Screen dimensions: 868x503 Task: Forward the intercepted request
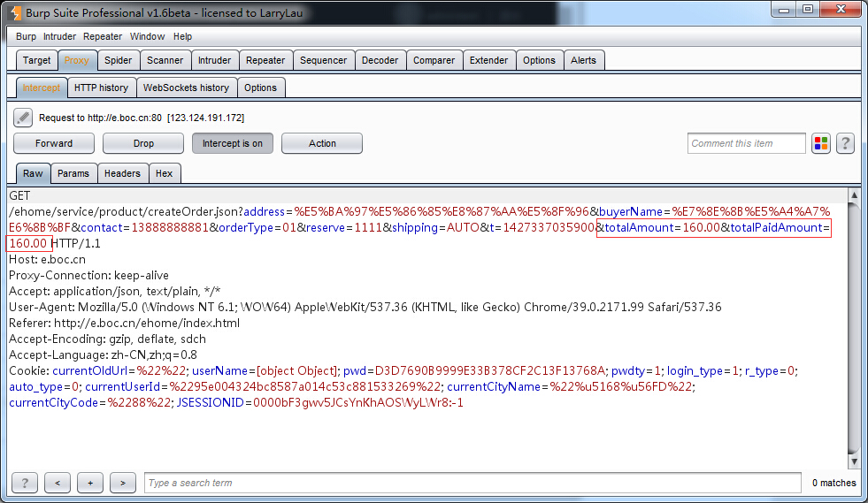54,143
